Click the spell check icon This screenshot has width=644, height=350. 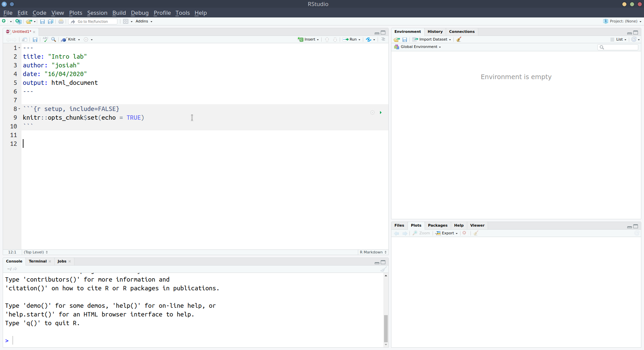[45, 40]
